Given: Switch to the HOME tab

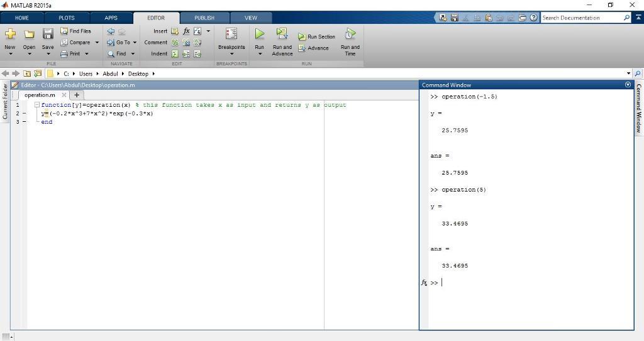Looking at the screenshot, I should [x=22, y=18].
